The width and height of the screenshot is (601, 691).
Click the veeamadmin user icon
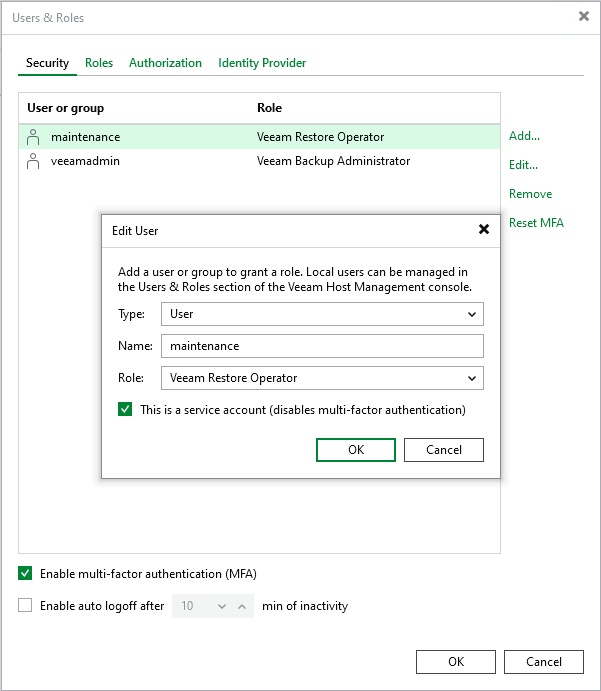point(33,161)
